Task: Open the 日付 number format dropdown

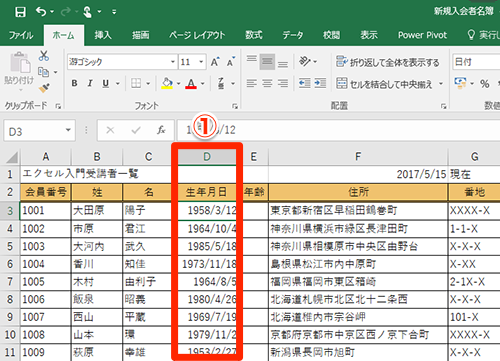Action: (476, 62)
